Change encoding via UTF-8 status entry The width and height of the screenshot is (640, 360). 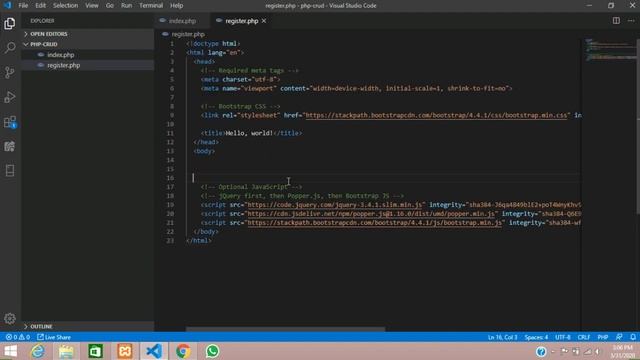pyautogui.click(x=563, y=337)
